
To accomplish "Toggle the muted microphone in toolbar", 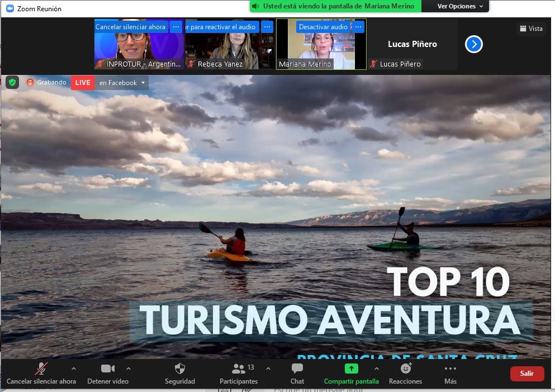I will [41, 369].
